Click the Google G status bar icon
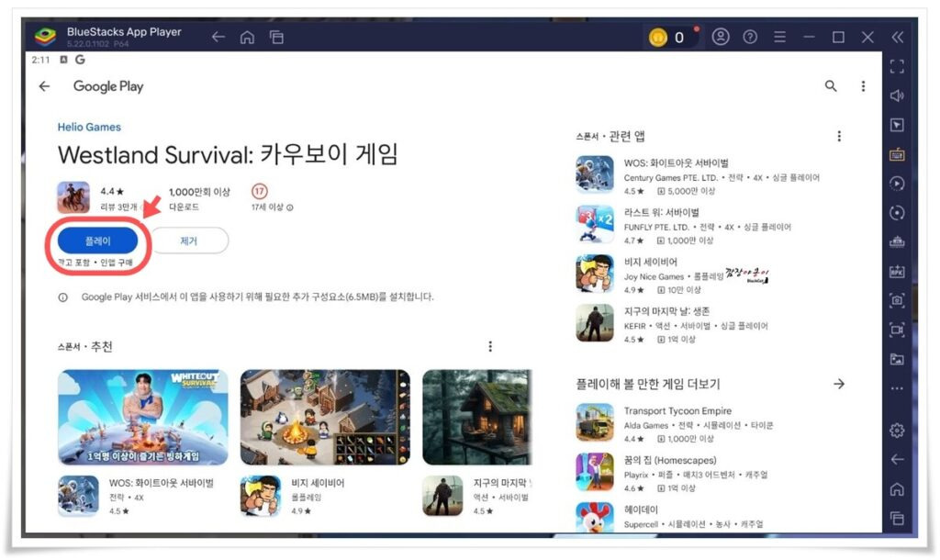The image size is (940, 560). (81, 60)
